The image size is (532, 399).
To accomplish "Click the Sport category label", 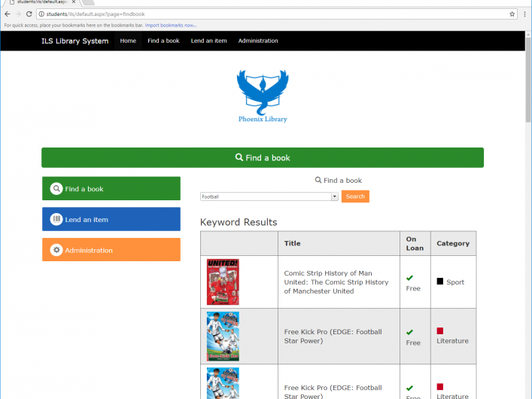I will pyautogui.click(x=455, y=282).
